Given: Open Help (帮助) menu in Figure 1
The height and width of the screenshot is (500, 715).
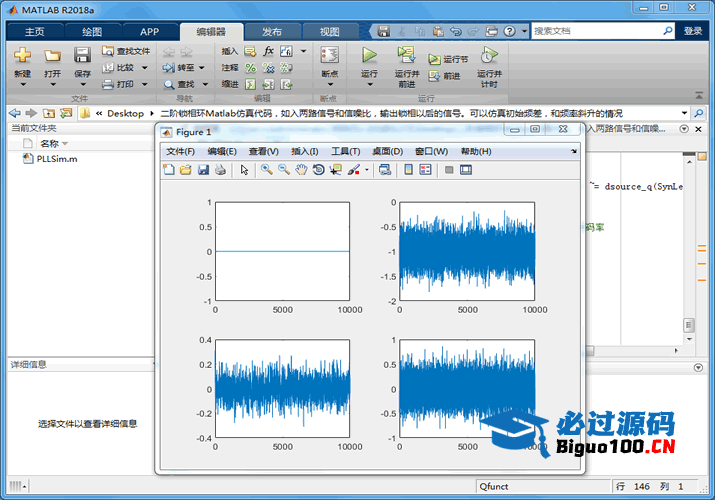Looking at the screenshot, I should [x=476, y=151].
